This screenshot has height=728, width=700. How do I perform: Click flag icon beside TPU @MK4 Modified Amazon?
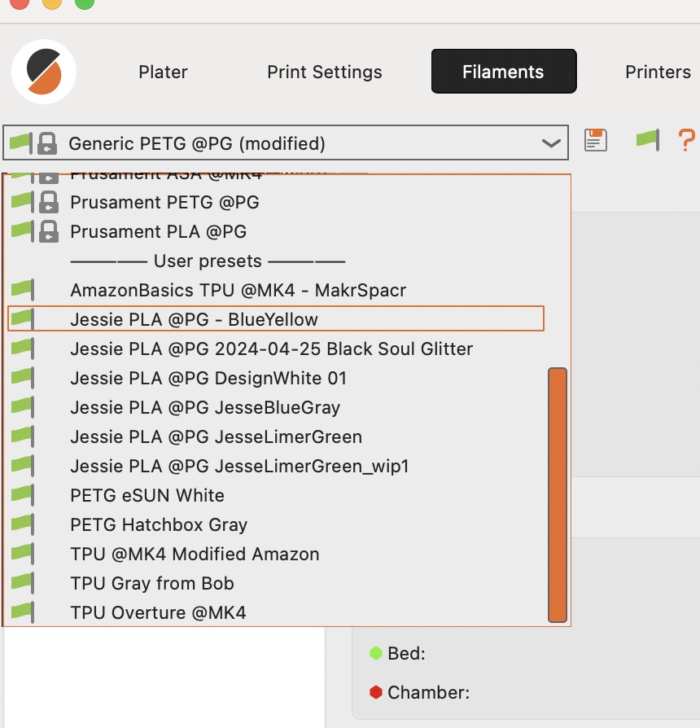point(23,554)
